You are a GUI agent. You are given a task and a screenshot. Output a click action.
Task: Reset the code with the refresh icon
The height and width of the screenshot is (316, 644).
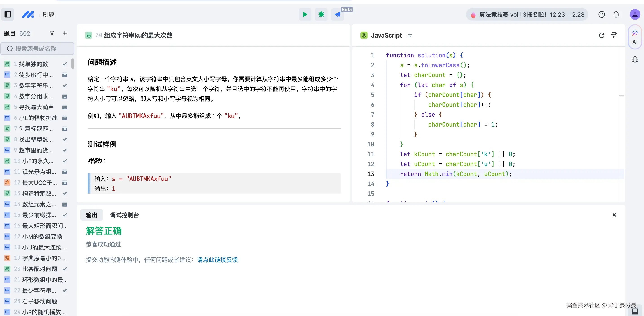602,35
